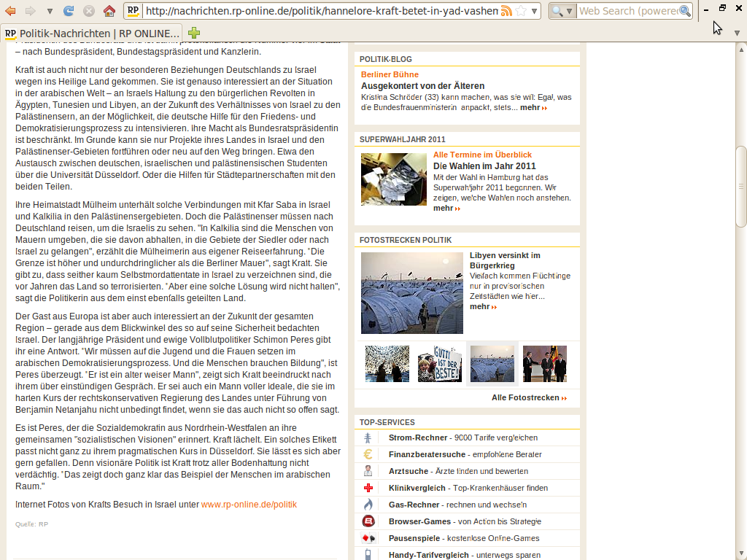Select the thumbnail with men and flag

[x=544, y=364]
